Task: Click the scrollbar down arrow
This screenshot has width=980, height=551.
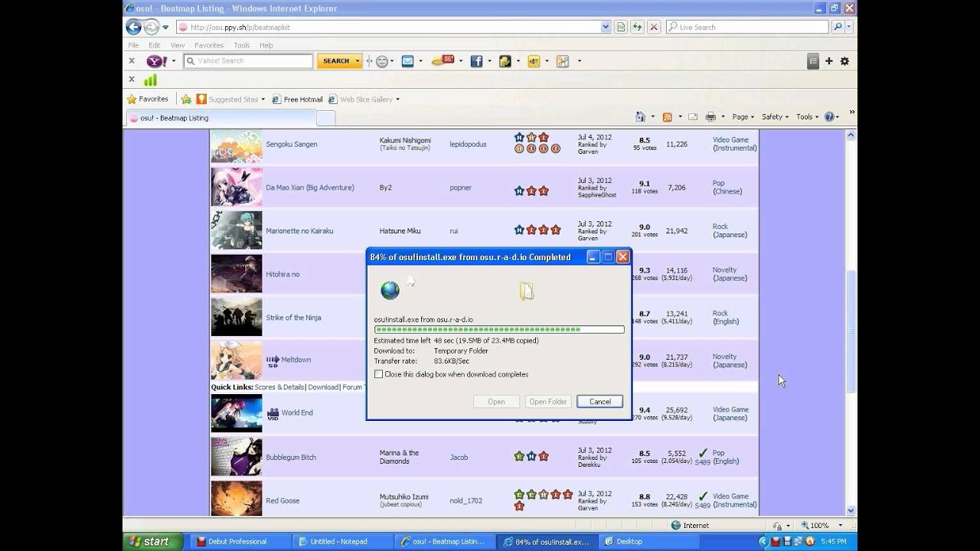Action: (x=851, y=510)
